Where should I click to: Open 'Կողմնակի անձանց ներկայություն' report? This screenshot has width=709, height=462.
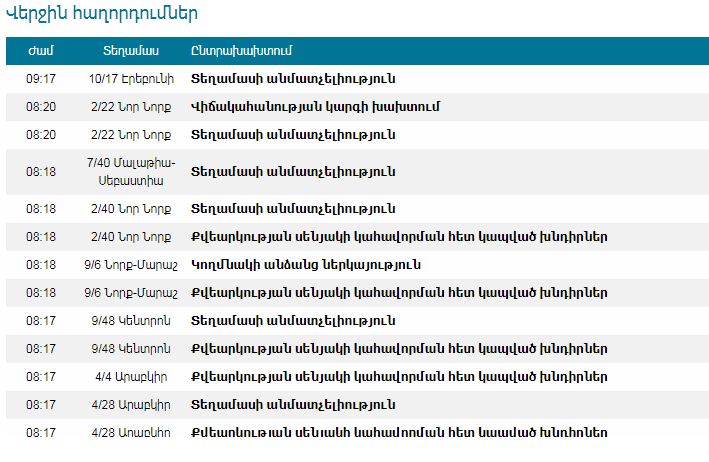[305, 265]
